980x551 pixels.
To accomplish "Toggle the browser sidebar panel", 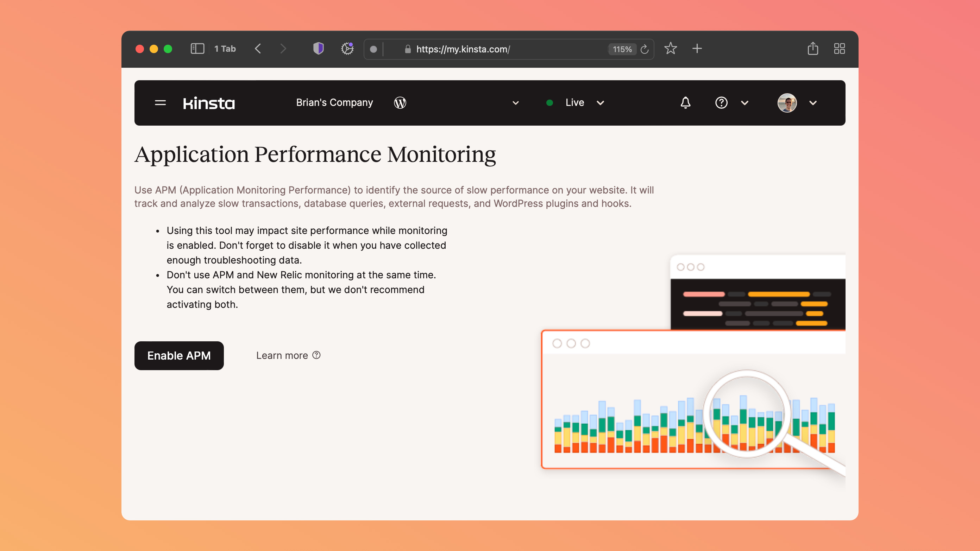I will pyautogui.click(x=197, y=49).
